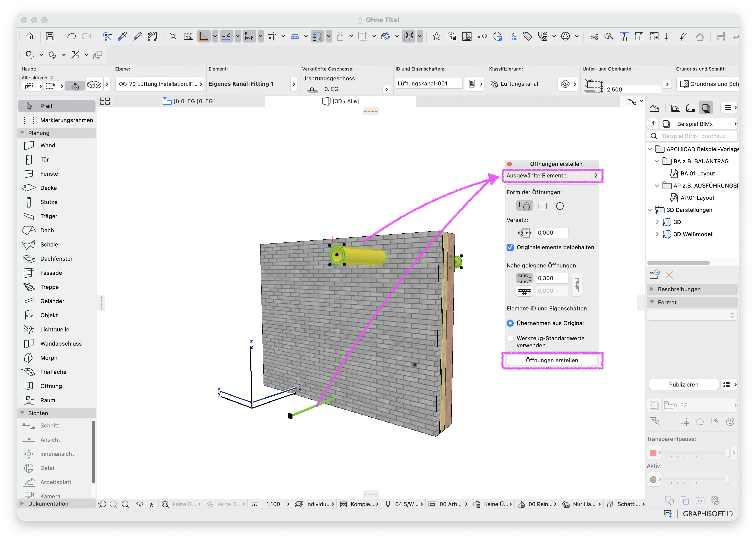The height and width of the screenshot is (542, 756).
Task: Click Öffnungen erstellen button
Action: [552, 360]
